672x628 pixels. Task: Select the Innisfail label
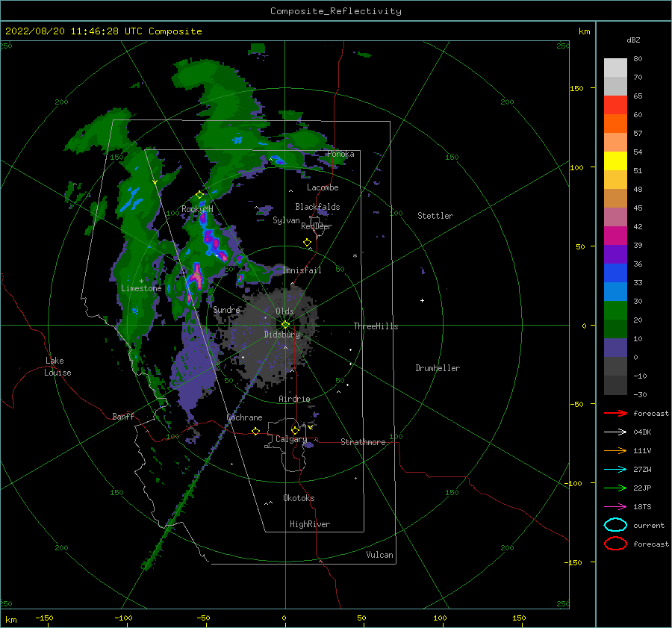302,270
